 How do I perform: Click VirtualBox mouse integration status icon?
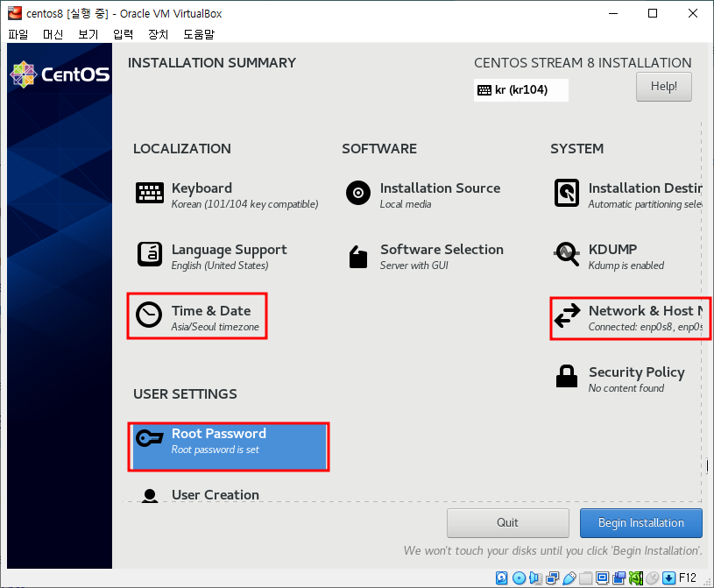tap(652, 578)
